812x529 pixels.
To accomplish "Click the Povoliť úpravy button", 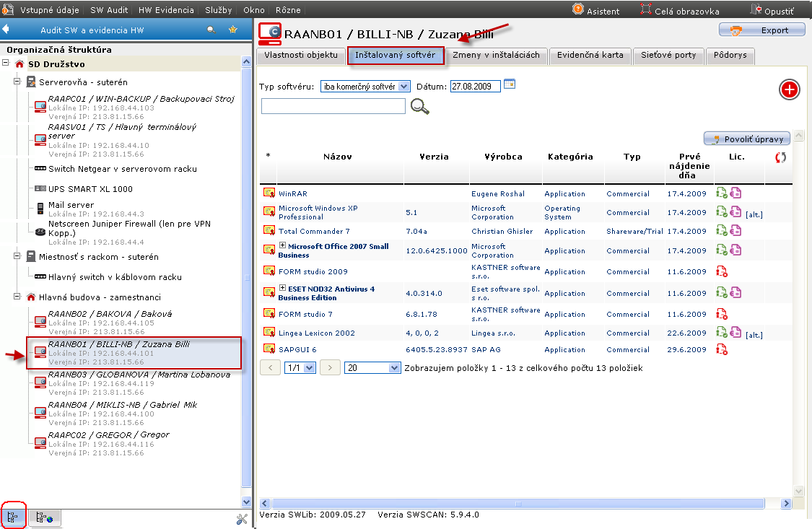I will (747, 139).
